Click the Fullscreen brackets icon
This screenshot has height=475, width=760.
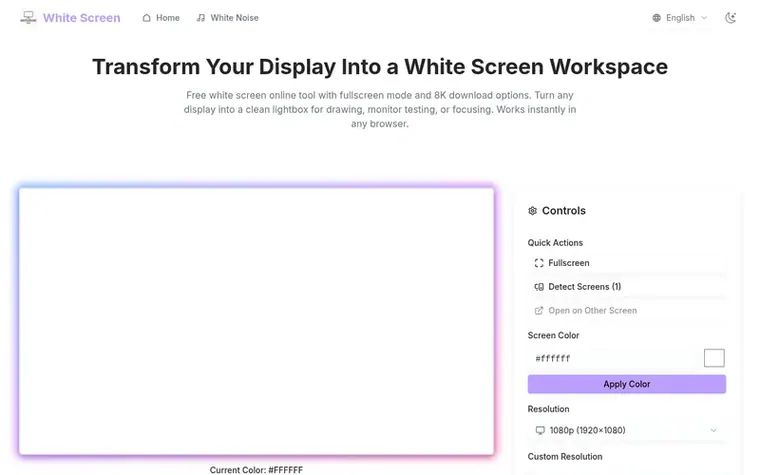click(539, 263)
